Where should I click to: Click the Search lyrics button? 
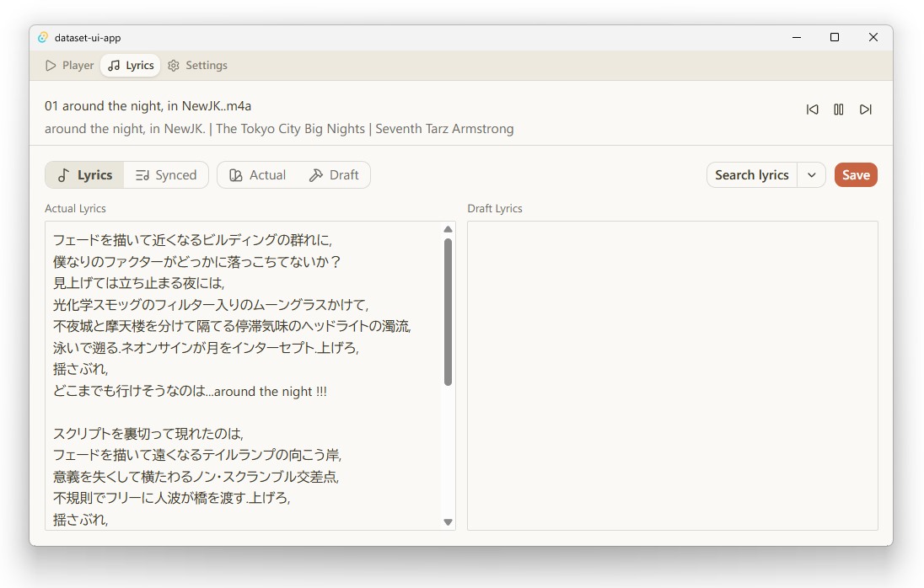coord(752,175)
